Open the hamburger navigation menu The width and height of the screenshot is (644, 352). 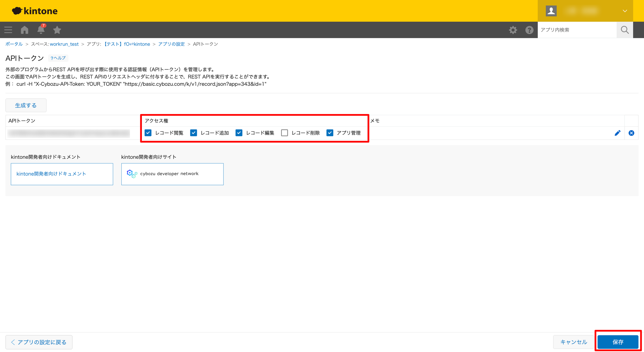[x=8, y=30]
